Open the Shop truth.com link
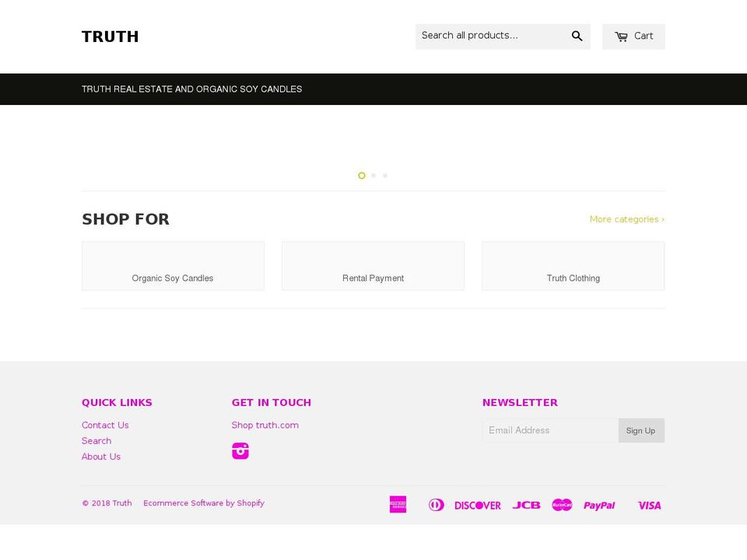 coord(265,425)
